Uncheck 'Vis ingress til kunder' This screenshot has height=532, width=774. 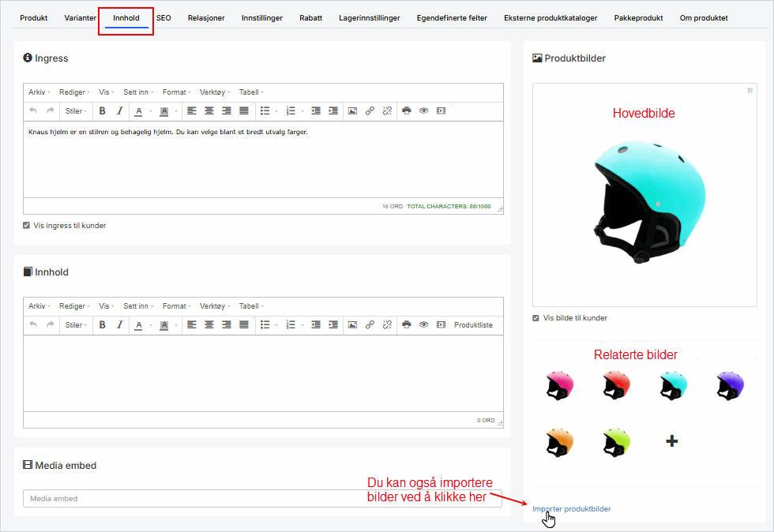(26, 225)
